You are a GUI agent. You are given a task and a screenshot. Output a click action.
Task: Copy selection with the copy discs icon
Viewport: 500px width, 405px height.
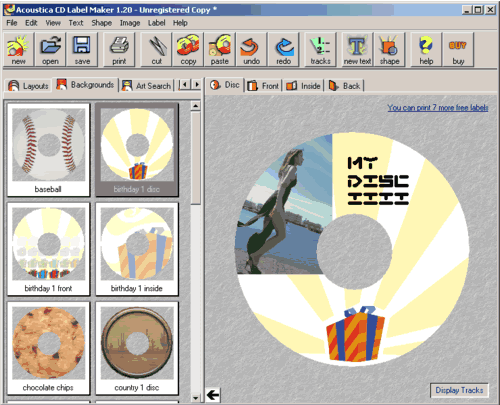point(188,49)
